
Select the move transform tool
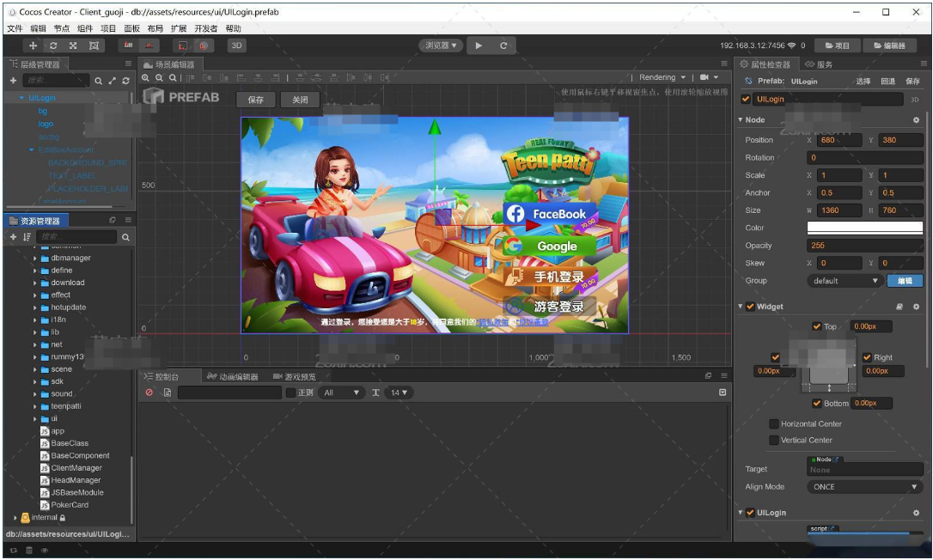click(x=34, y=46)
